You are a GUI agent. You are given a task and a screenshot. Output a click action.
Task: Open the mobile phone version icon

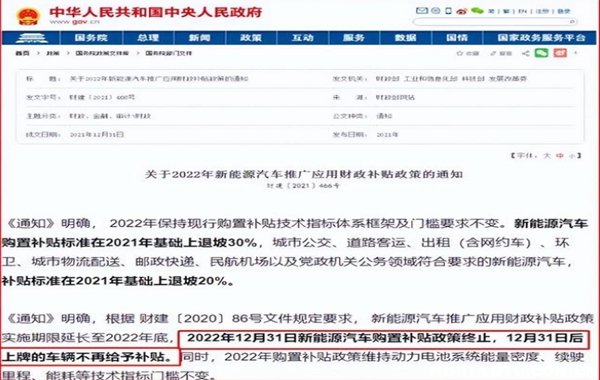tap(448, 11)
